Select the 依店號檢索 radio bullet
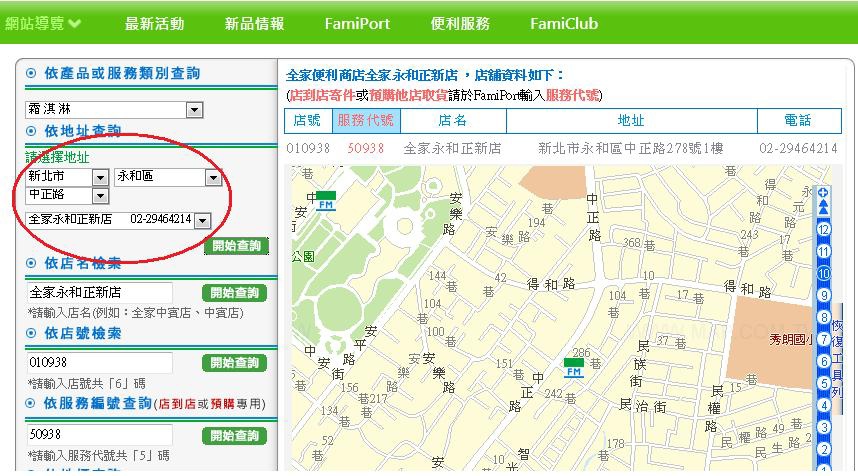The height and width of the screenshot is (476, 858). [x=31, y=333]
